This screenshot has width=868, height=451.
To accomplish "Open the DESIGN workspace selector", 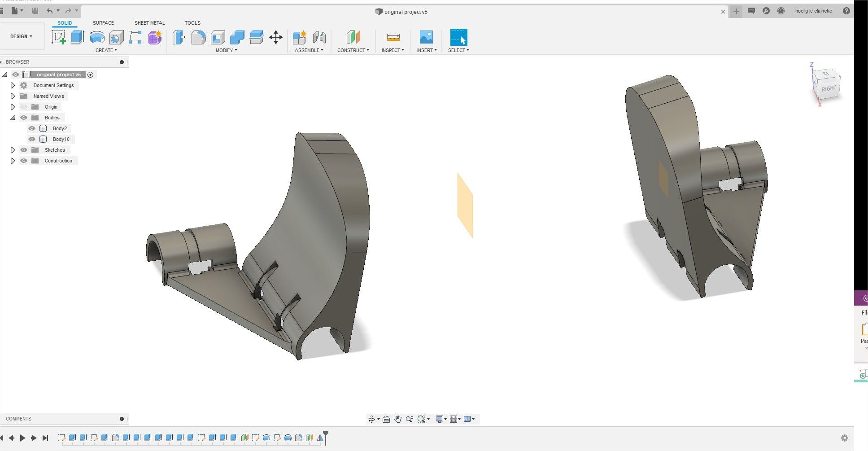I will (21, 36).
